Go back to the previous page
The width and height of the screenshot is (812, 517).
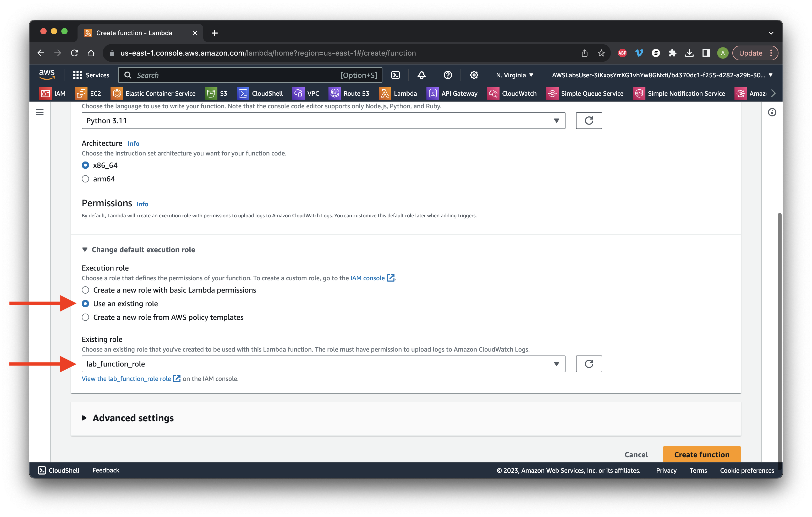(x=41, y=53)
